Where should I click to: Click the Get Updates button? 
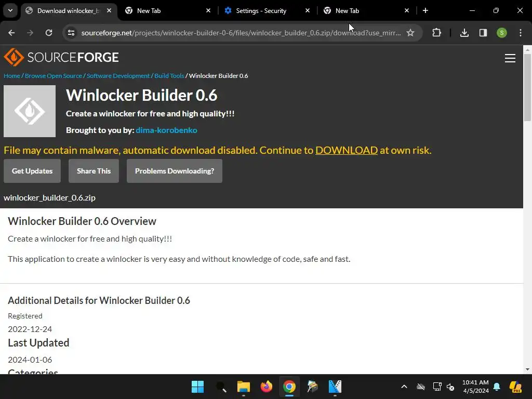(32, 171)
